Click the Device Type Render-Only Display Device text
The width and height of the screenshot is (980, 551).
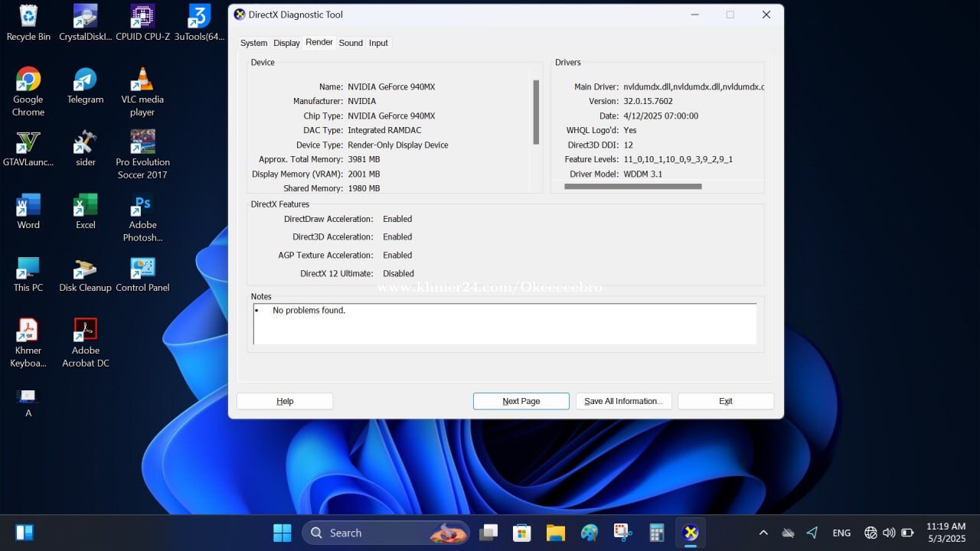(x=398, y=145)
